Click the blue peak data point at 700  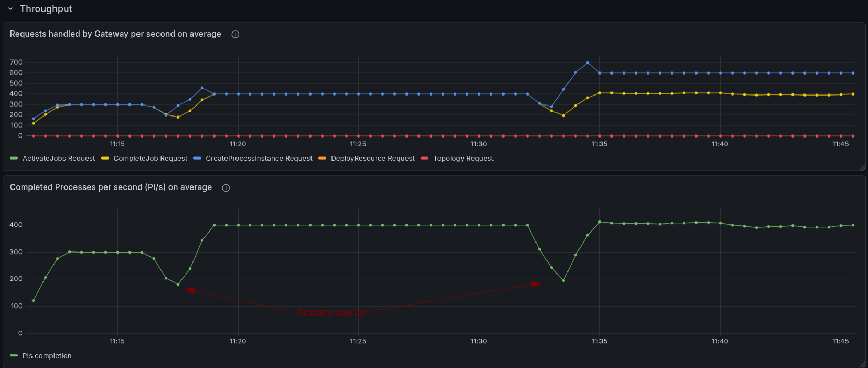tap(587, 62)
